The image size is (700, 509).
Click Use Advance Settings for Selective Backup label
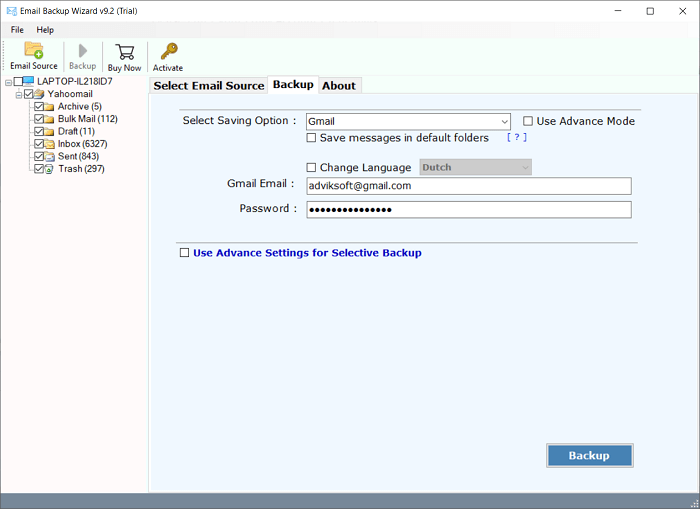pyautogui.click(x=307, y=253)
